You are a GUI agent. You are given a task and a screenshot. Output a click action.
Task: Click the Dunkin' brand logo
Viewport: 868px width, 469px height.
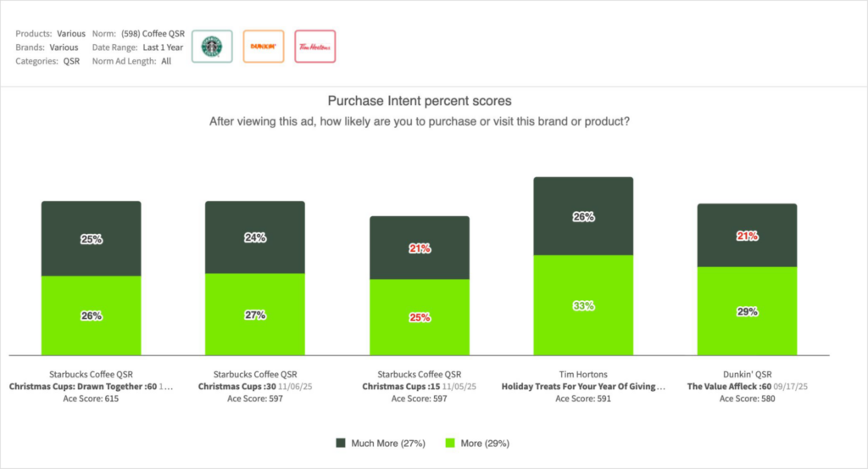click(x=263, y=47)
